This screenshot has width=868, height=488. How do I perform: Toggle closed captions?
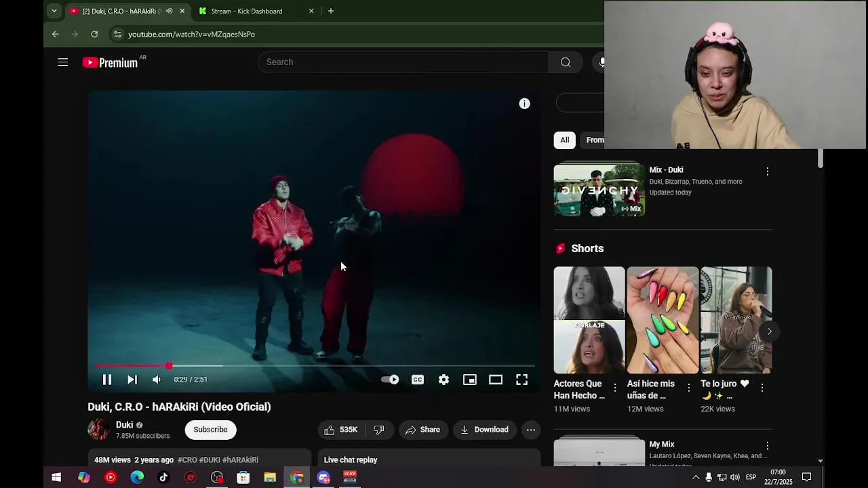tap(418, 380)
